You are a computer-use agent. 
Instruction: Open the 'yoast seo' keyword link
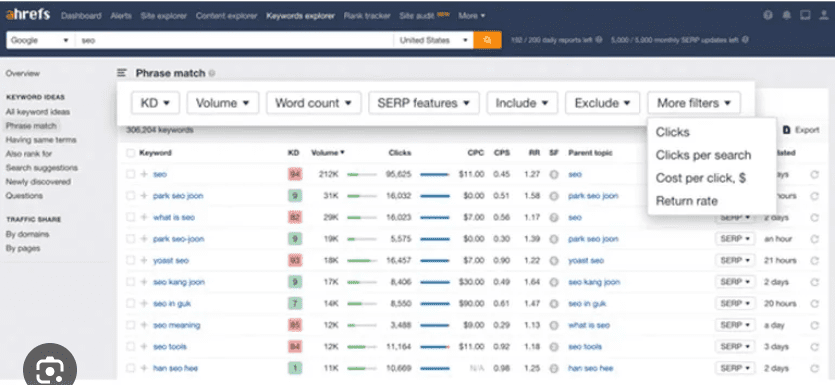click(x=170, y=260)
